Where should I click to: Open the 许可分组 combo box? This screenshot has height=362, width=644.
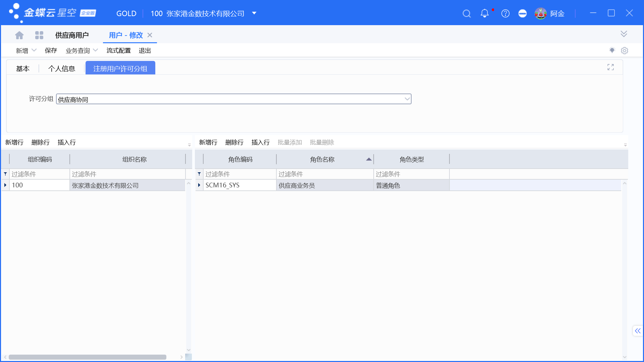(x=234, y=99)
